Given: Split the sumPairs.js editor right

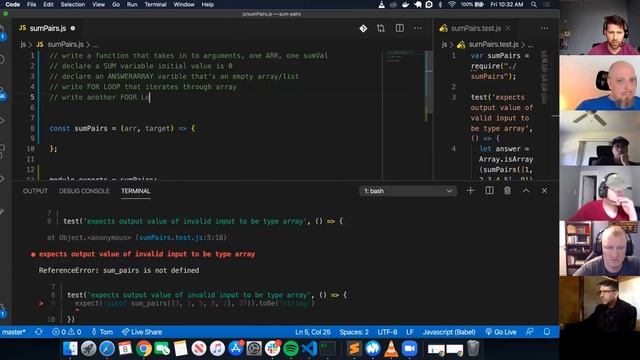Looking at the screenshot, I should [x=400, y=28].
